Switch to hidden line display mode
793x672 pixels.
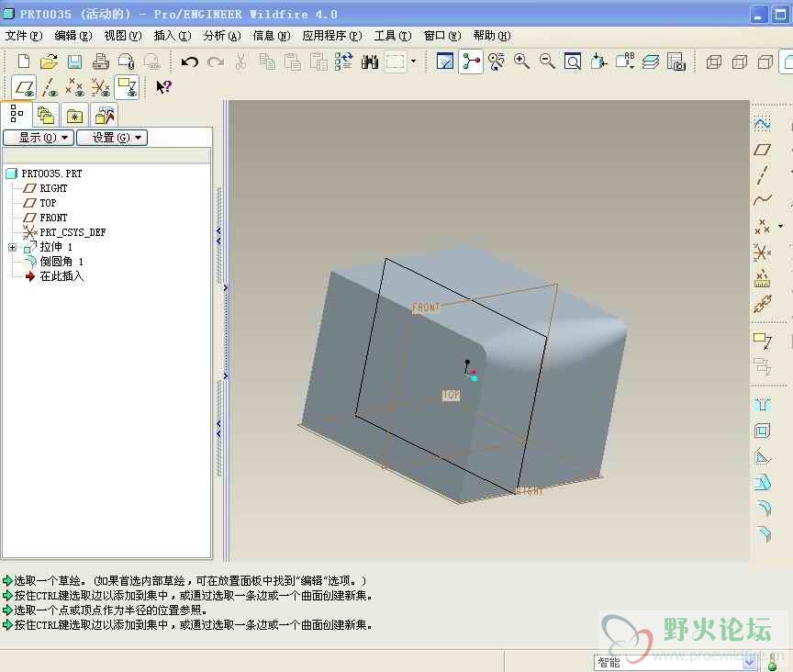740,62
